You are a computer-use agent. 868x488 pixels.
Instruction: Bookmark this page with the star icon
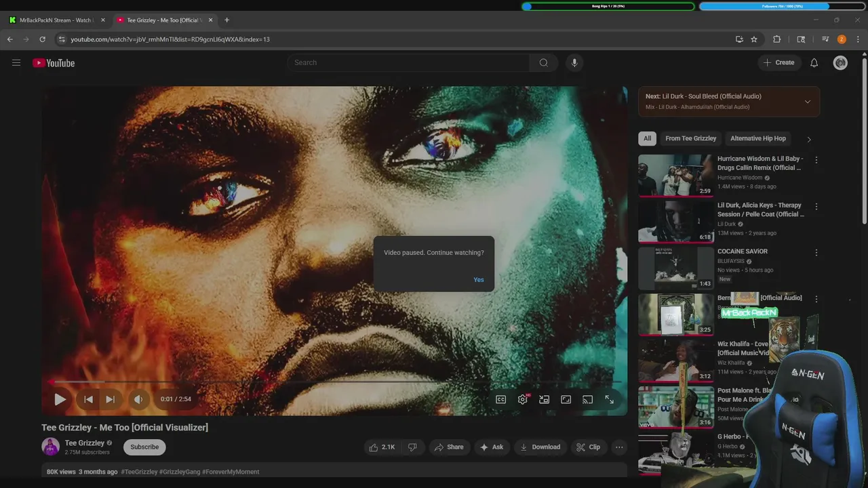pyautogui.click(x=754, y=39)
